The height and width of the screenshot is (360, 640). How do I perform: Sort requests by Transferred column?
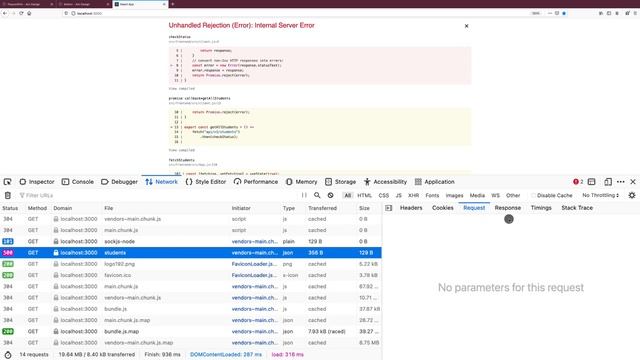coord(331,208)
